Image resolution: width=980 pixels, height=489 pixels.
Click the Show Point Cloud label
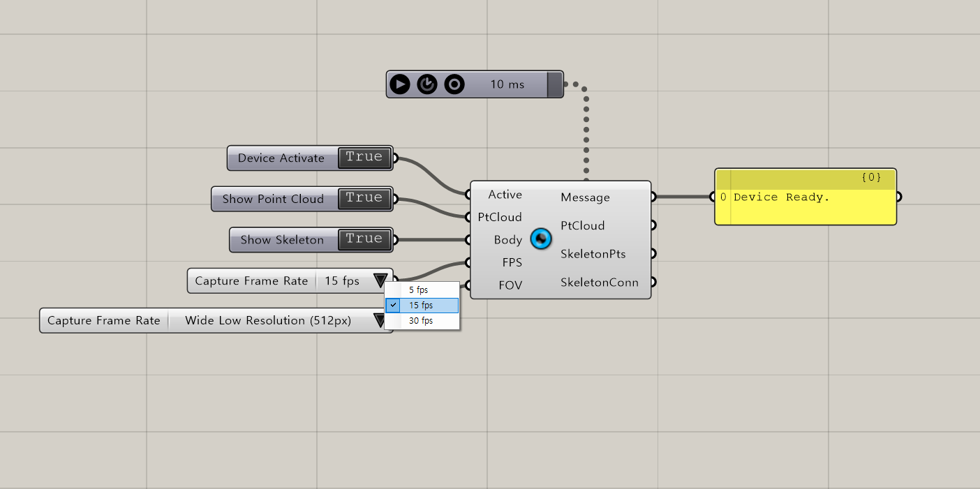[x=273, y=199]
